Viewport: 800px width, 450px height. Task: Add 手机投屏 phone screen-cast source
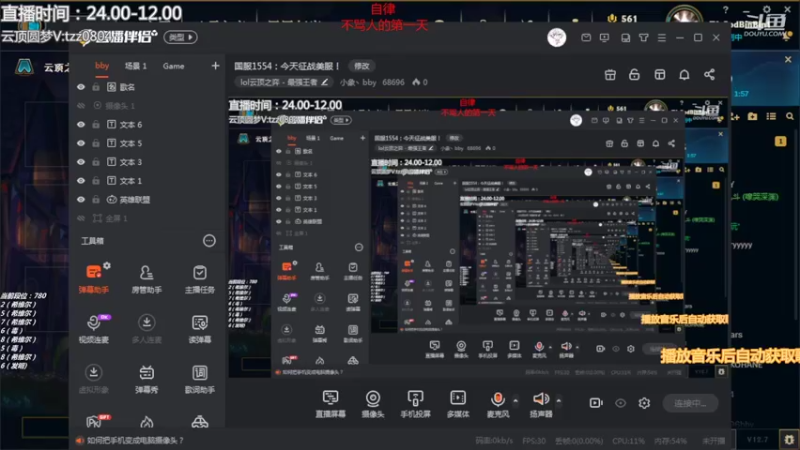tap(415, 404)
